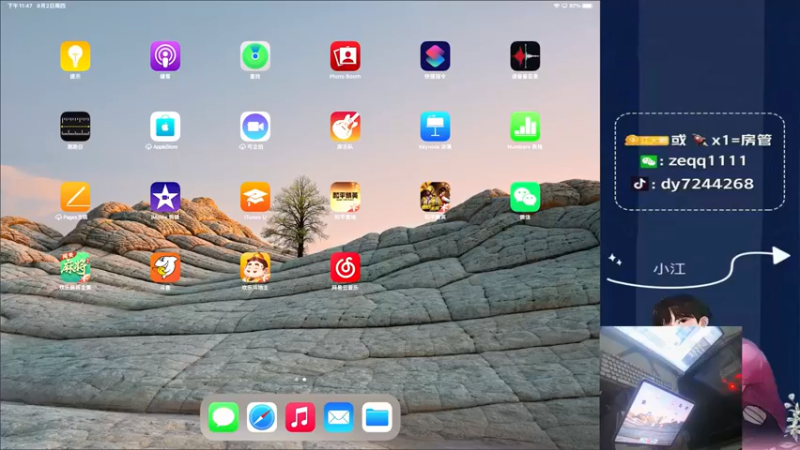Open Mail from the dock

[x=339, y=417]
